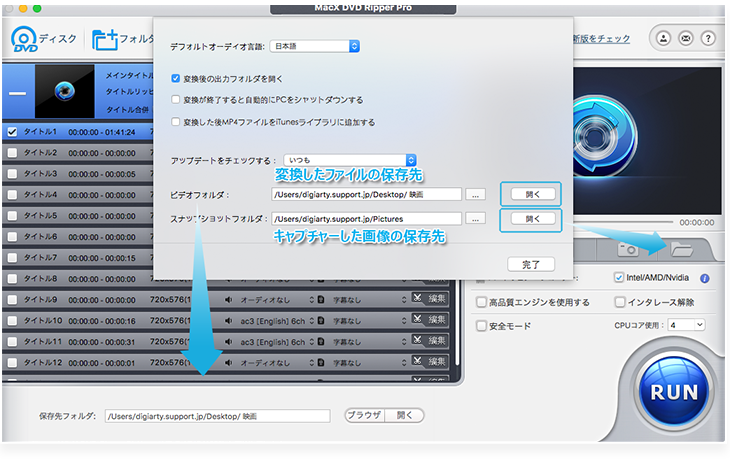
Task: Open the アップデートをチェックする dropdown
Action: [350, 160]
